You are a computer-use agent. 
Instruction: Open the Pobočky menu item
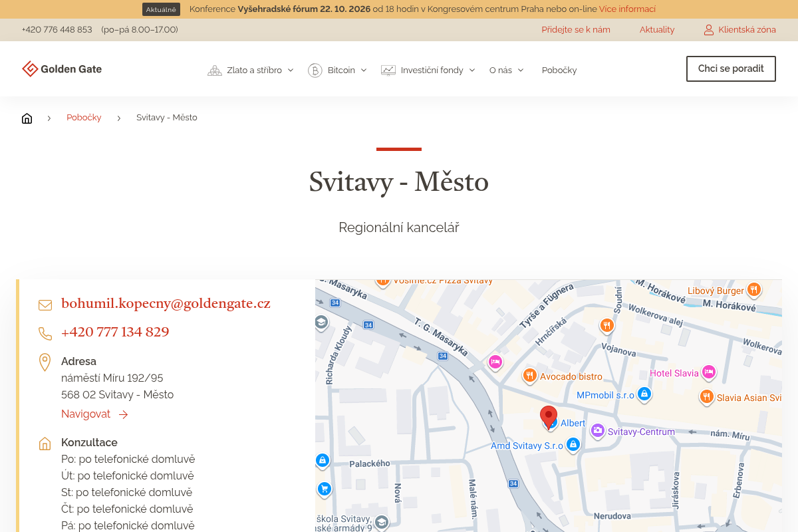[559, 70]
